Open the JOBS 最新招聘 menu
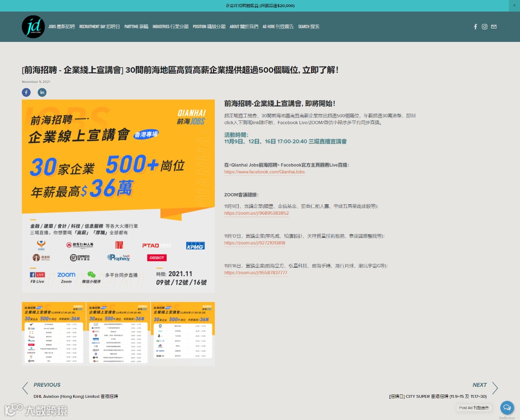 [x=61, y=26]
